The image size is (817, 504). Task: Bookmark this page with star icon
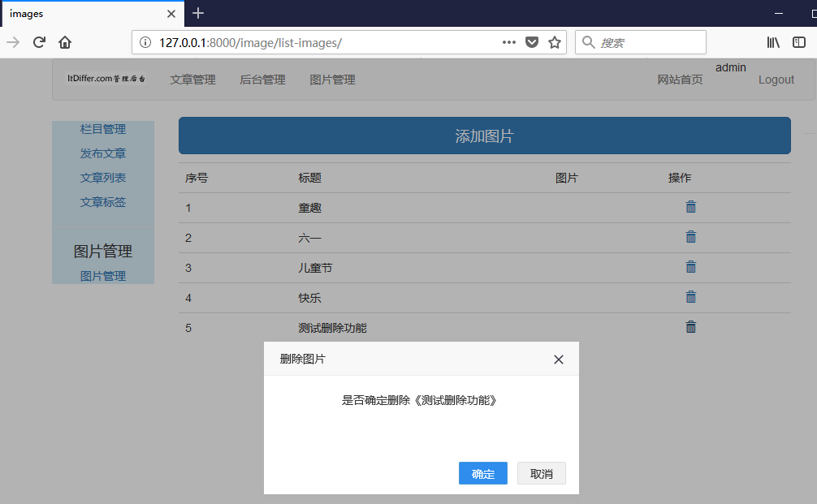coord(555,42)
